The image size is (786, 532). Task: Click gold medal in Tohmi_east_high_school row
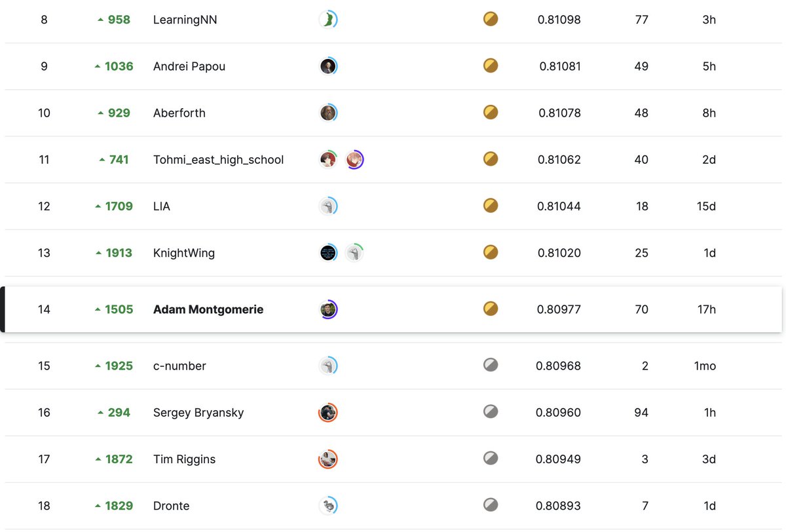pyautogui.click(x=491, y=159)
